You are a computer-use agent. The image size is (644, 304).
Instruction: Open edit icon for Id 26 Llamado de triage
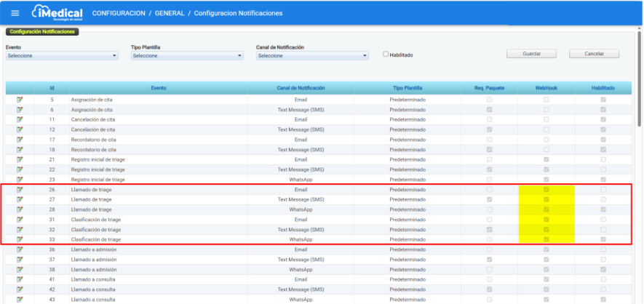pyautogui.click(x=20, y=189)
